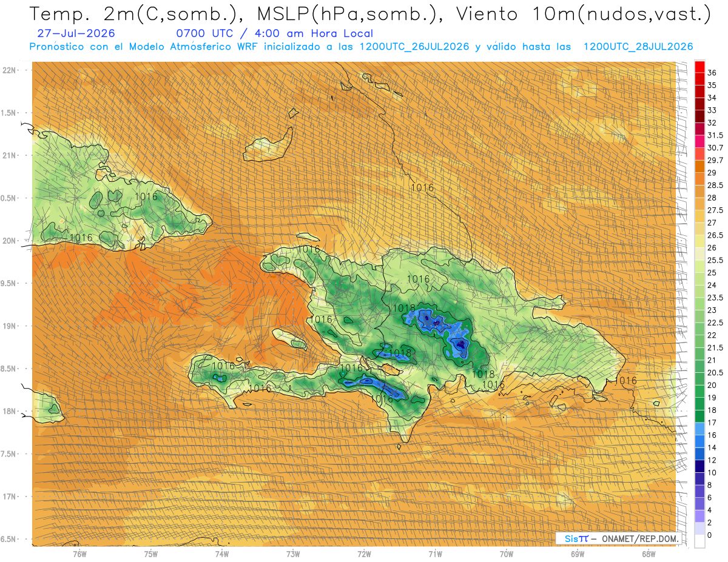
Task: Click the 73W longitude axis label
Action: (x=293, y=554)
